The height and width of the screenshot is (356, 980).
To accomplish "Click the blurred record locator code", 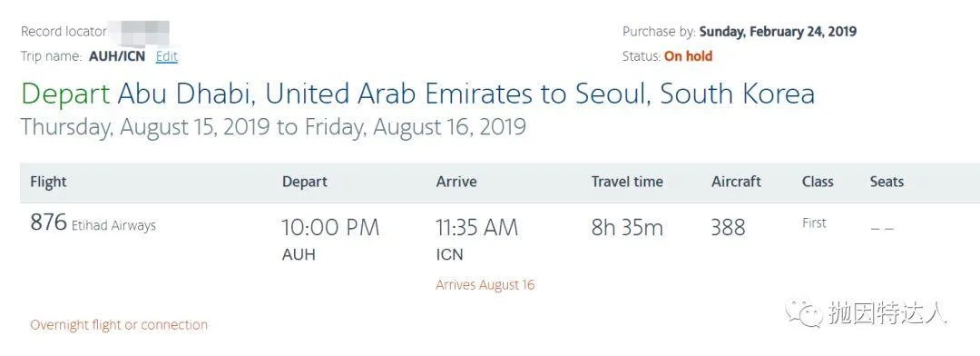I will pos(139,32).
